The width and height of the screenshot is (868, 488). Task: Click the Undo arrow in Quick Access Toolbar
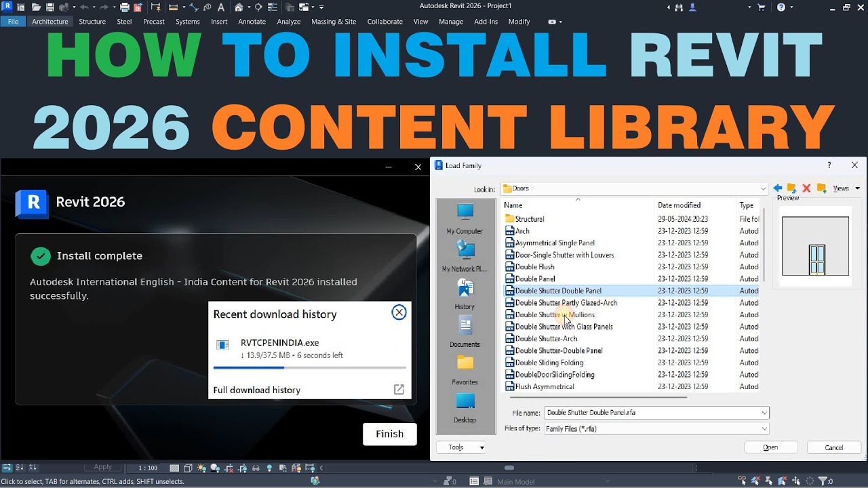[84, 7]
